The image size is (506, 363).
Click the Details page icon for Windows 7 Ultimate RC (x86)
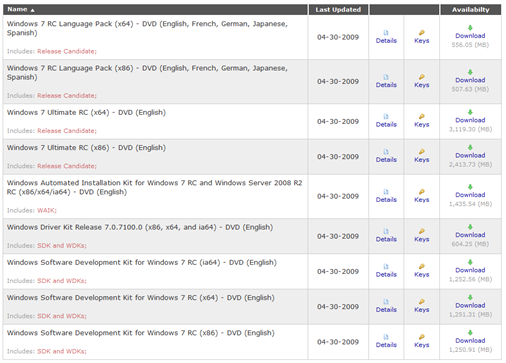(x=386, y=152)
